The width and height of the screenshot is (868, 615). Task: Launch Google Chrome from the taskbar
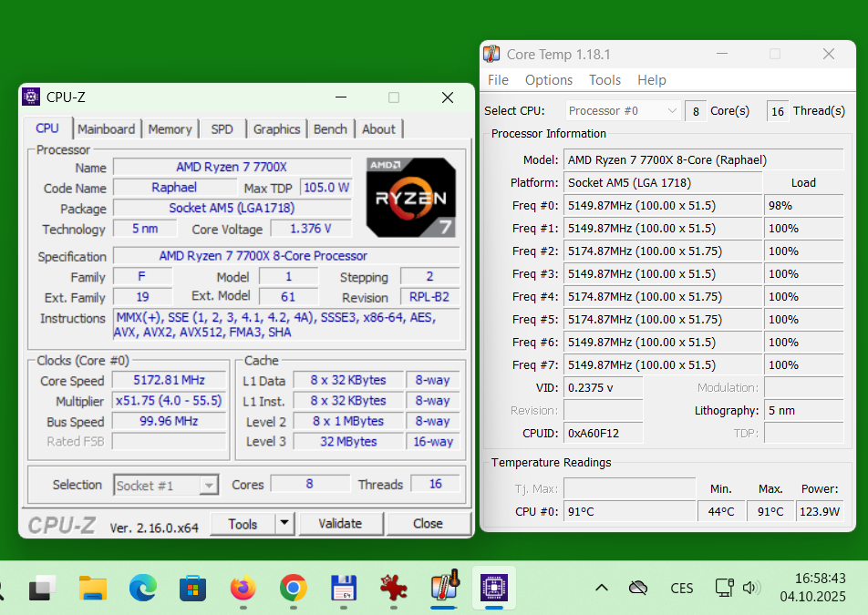293,589
